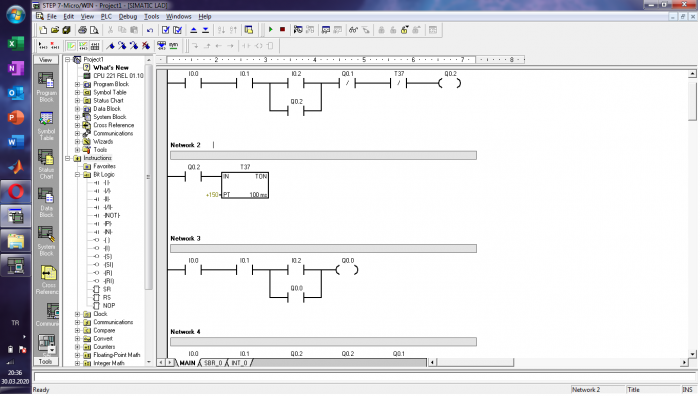Click the Network 2 comment field

pyautogui.click(x=323, y=155)
